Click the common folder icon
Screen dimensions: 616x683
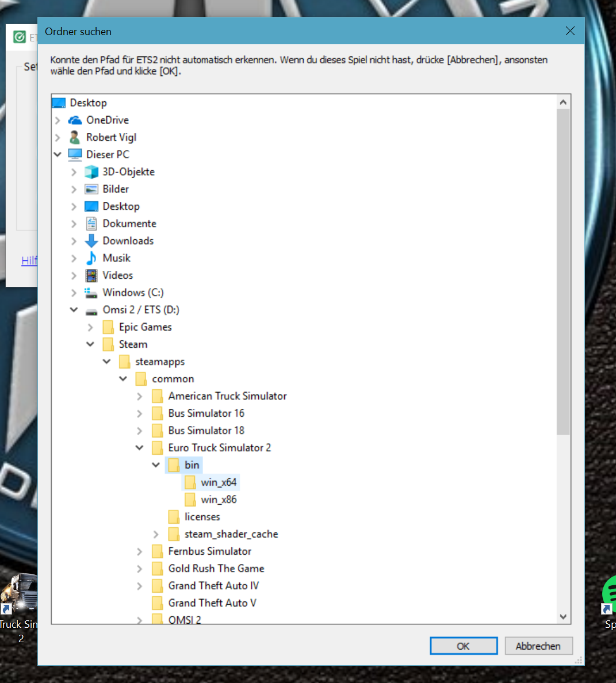141,379
